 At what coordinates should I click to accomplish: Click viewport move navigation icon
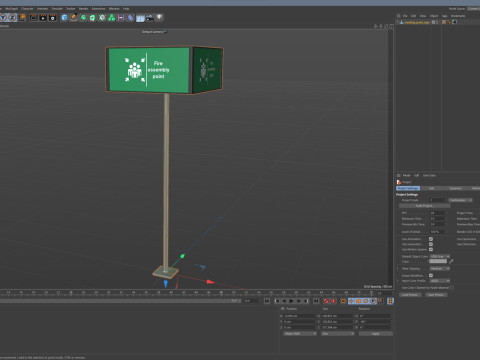(376, 26)
